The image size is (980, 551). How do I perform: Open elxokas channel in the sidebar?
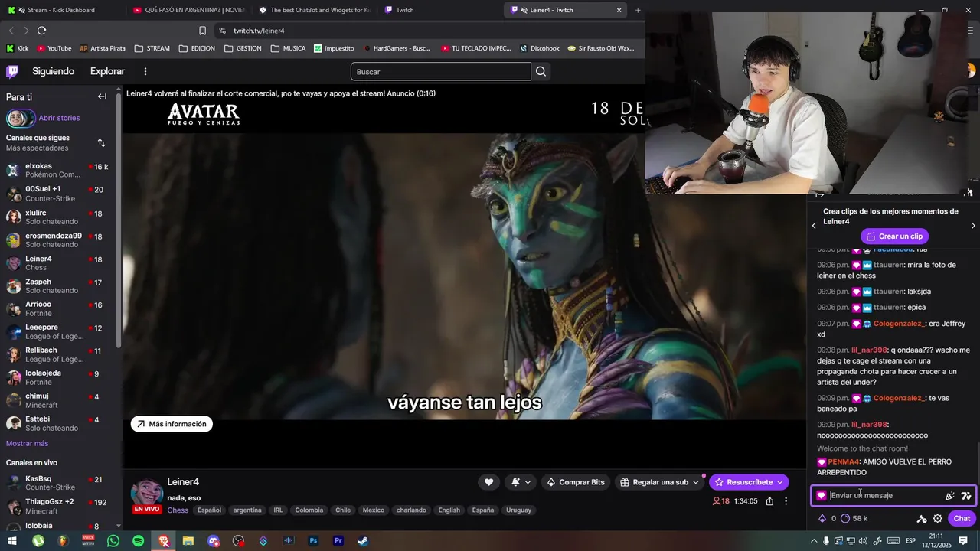click(58, 170)
